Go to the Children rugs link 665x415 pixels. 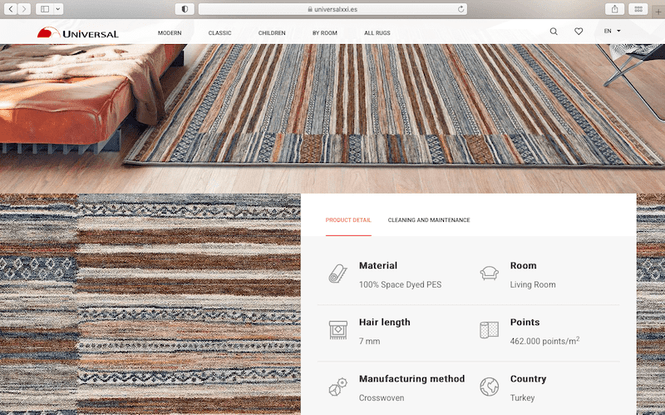(x=272, y=33)
